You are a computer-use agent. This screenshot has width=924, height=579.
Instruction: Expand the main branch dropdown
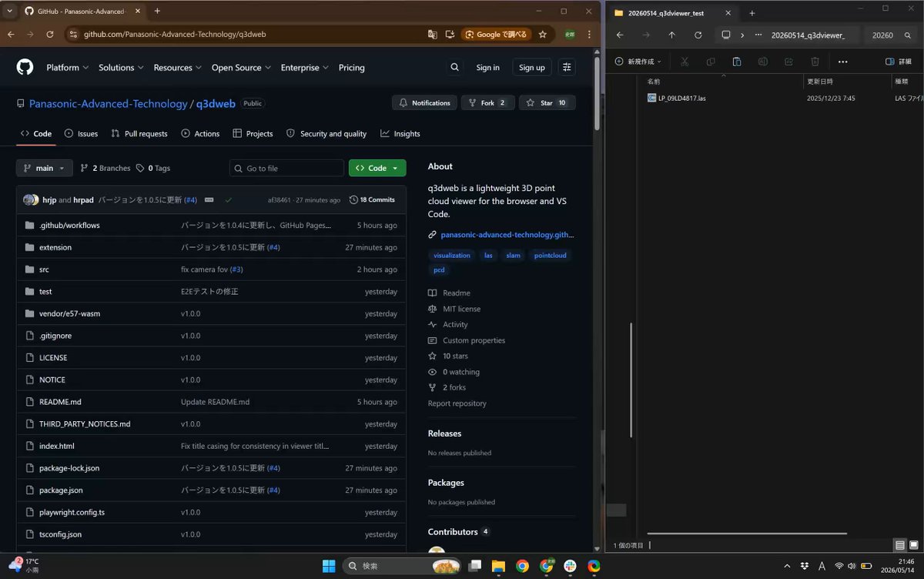click(x=45, y=168)
